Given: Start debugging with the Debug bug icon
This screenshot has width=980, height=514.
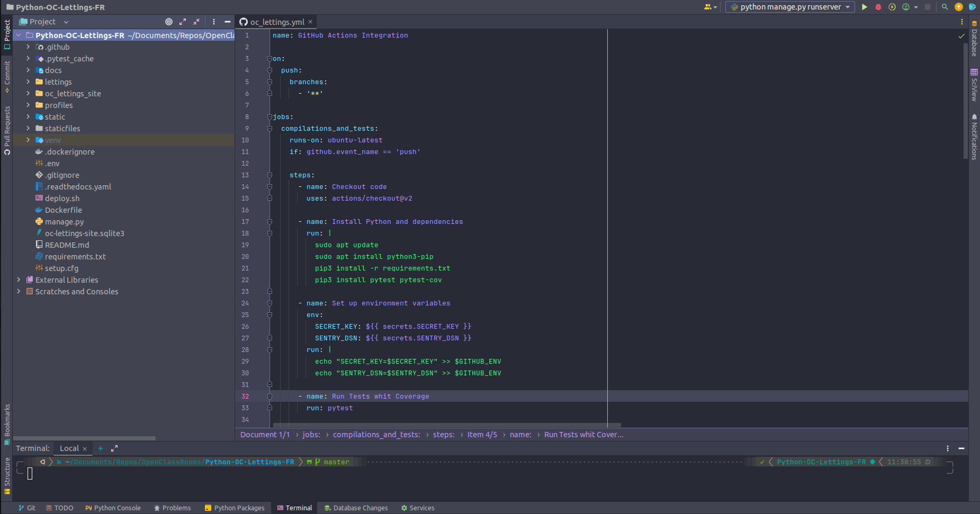Looking at the screenshot, I should pos(878,7).
